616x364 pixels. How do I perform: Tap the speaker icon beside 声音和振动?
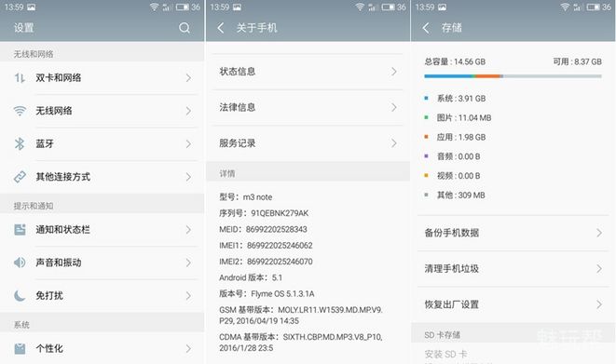tap(20, 263)
